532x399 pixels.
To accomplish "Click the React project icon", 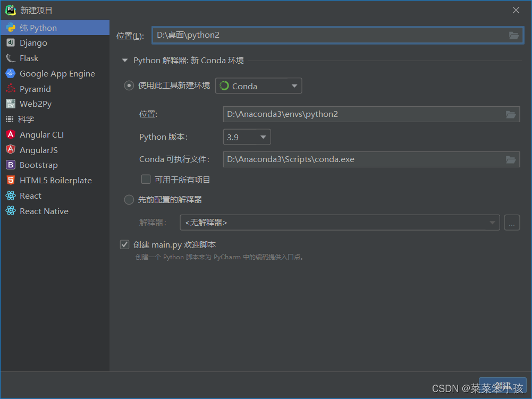I will click(x=11, y=196).
